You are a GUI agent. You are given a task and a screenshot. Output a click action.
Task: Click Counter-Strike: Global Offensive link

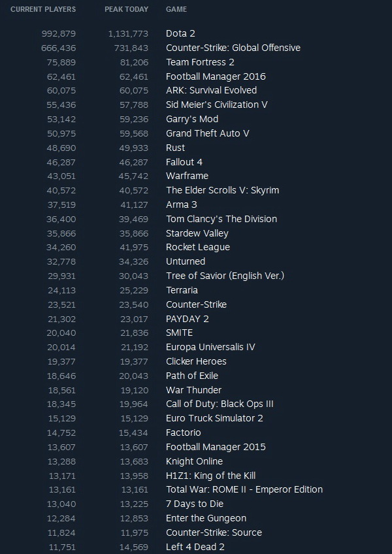click(233, 48)
